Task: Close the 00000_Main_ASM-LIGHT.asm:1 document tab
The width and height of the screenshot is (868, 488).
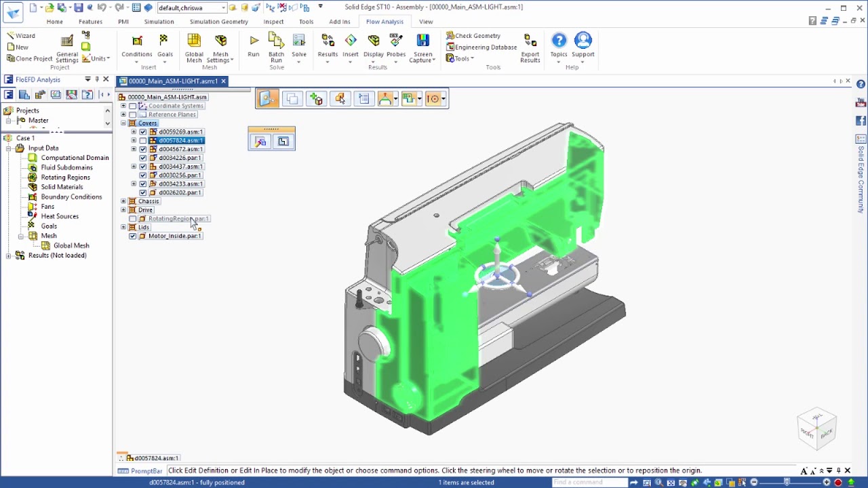Action: 223,81
